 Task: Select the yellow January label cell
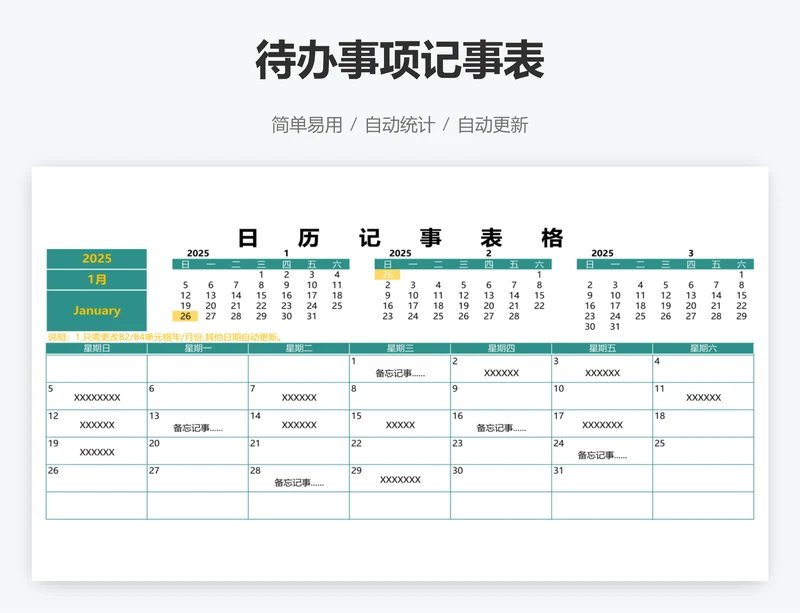[97, 310]
